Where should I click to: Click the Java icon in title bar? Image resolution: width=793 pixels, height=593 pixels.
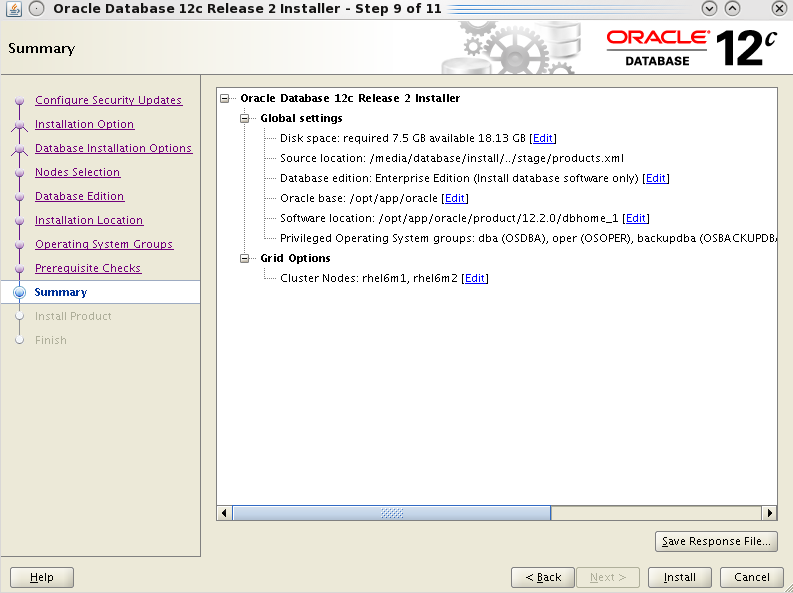tap(14, 9)
